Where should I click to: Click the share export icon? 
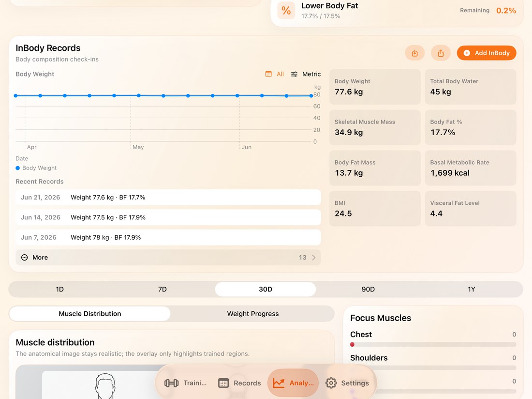coord(441,53)
